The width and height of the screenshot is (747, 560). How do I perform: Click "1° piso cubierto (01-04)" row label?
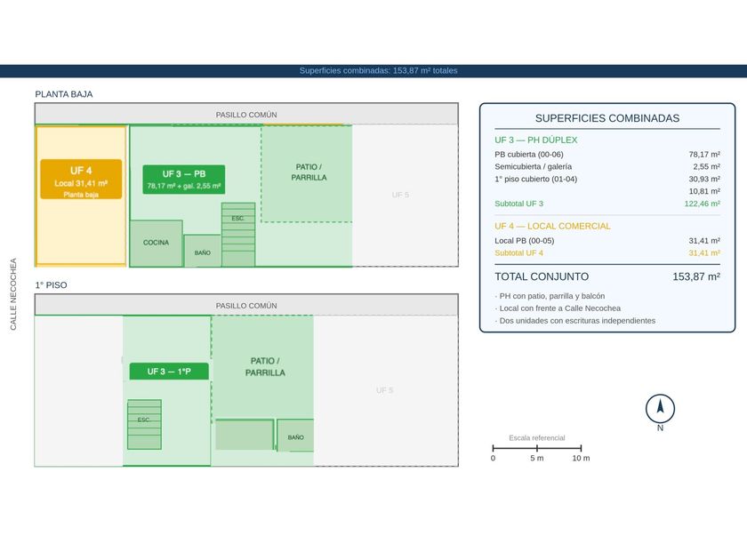(x=535, y=179)
